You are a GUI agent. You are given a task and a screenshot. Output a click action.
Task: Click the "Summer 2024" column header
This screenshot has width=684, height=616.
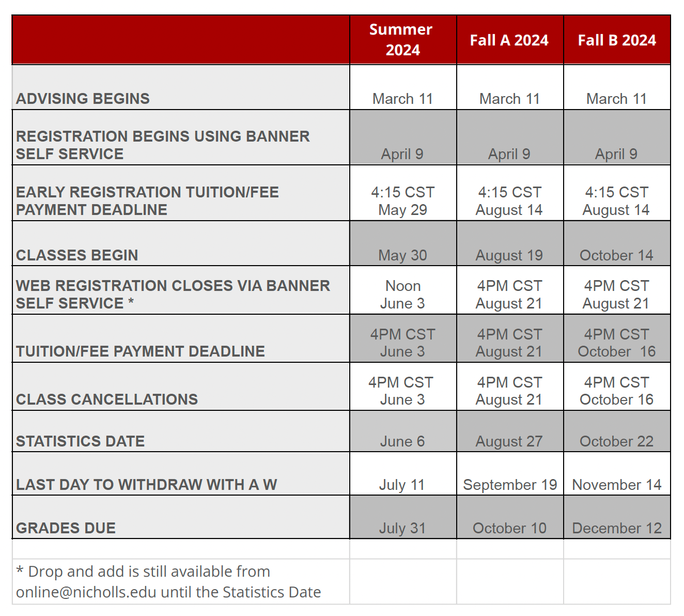point(402,40)
